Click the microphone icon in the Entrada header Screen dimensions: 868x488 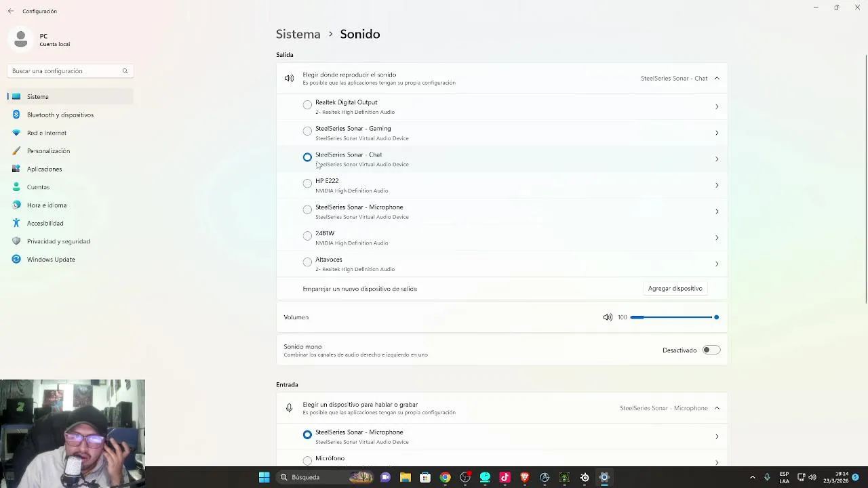point(290,408)
